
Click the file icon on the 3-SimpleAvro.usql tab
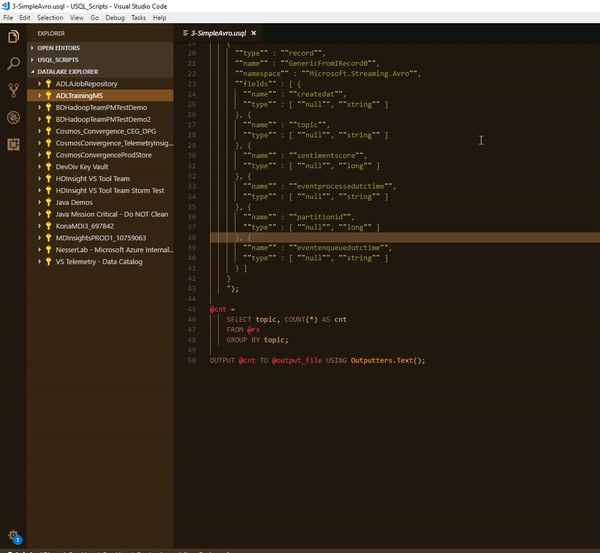click(x=186, y=33)
